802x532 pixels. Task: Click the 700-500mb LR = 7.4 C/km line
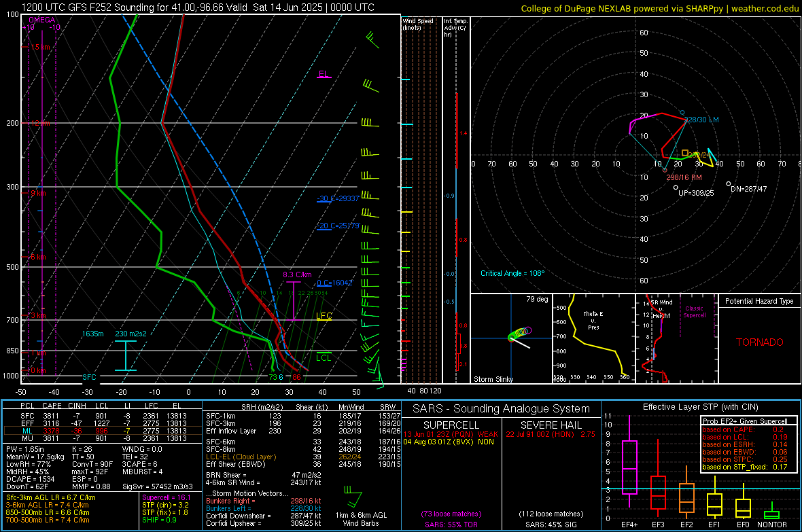tap(48, 520)
